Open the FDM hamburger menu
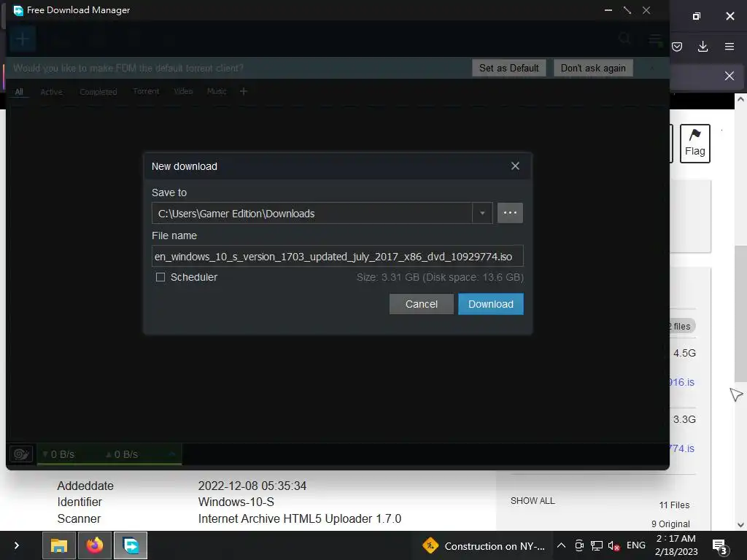The width and height of the screenshot is (747, 560). [655, 39]
